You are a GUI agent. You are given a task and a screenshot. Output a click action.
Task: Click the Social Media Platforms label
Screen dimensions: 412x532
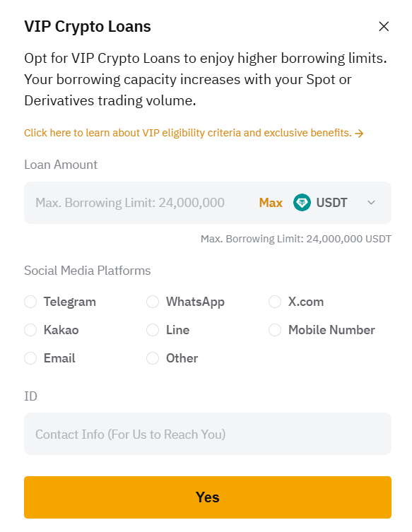click(x=87, y=271)
